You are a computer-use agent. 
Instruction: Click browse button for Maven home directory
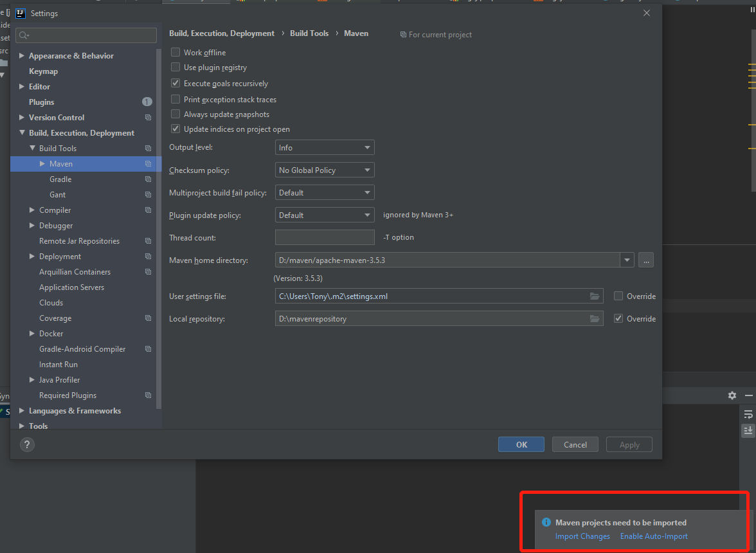pyautogui.click(x=646, y=260)
